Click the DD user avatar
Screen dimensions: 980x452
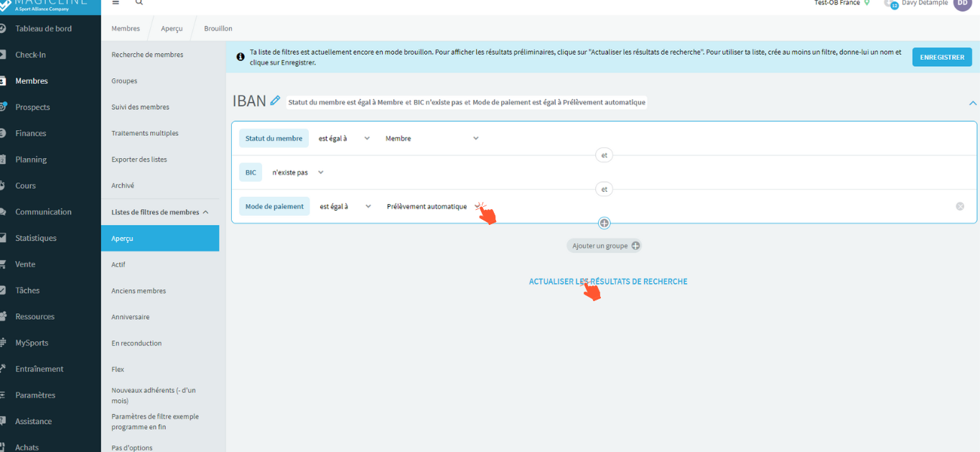pyautogui.click(x=962, y=3)
